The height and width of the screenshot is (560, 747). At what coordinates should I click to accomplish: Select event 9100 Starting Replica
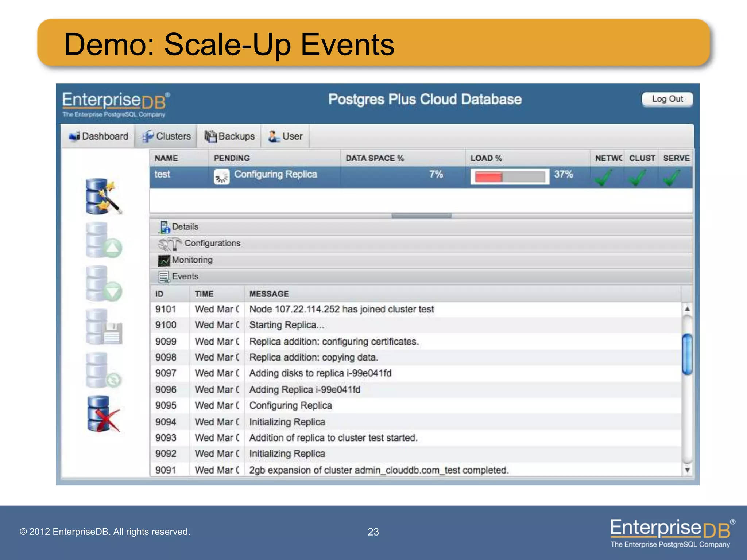pos(416,325)
